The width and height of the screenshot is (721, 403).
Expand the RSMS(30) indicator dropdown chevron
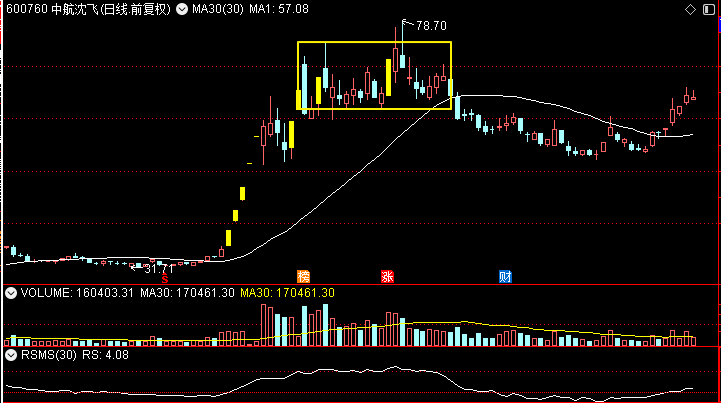point(11,355)
